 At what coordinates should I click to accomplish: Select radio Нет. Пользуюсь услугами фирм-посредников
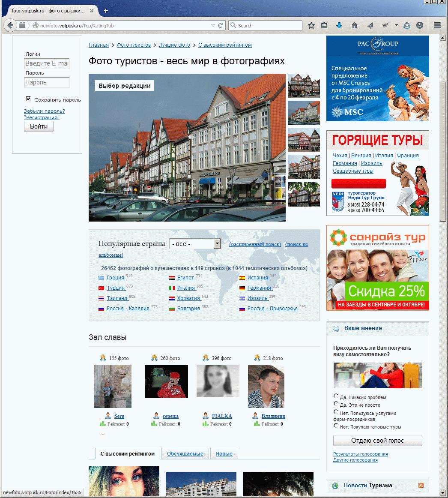pyautogui.click(x=336, y=412)
